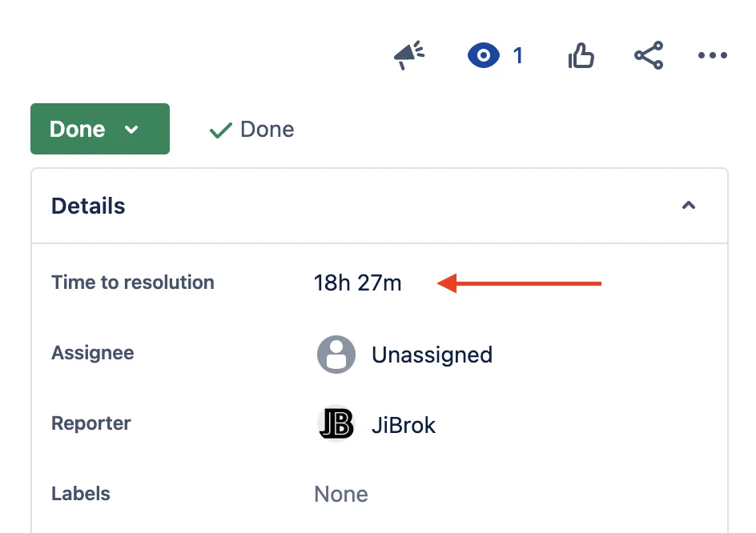Open the green Done status dropdown
756x533 pixels.
100,129
